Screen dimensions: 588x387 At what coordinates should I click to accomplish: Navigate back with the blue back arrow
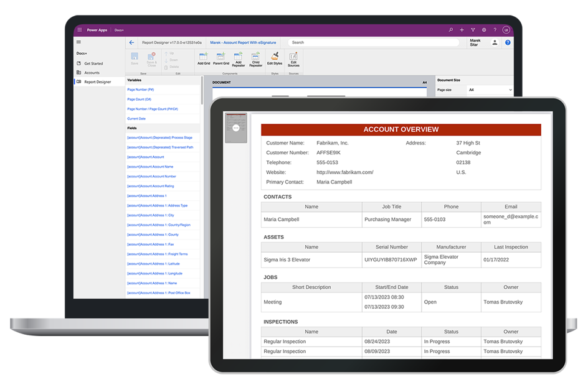coord(131,42)
